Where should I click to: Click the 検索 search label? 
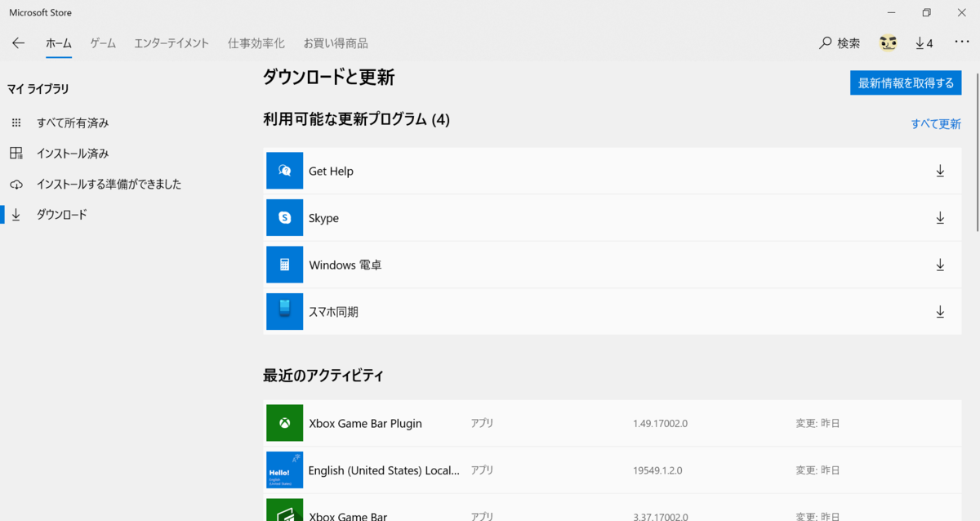click(x=849, y=43)
